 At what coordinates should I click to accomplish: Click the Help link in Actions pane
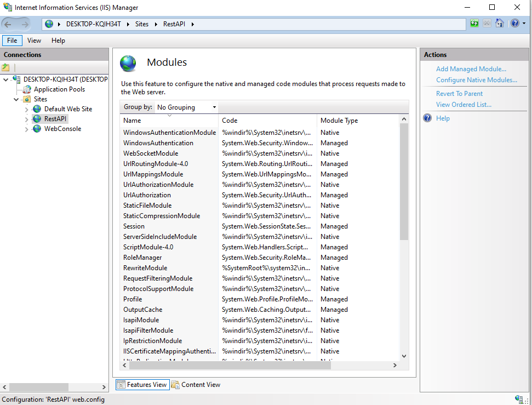pyautogui.click(x=443, y=118)
